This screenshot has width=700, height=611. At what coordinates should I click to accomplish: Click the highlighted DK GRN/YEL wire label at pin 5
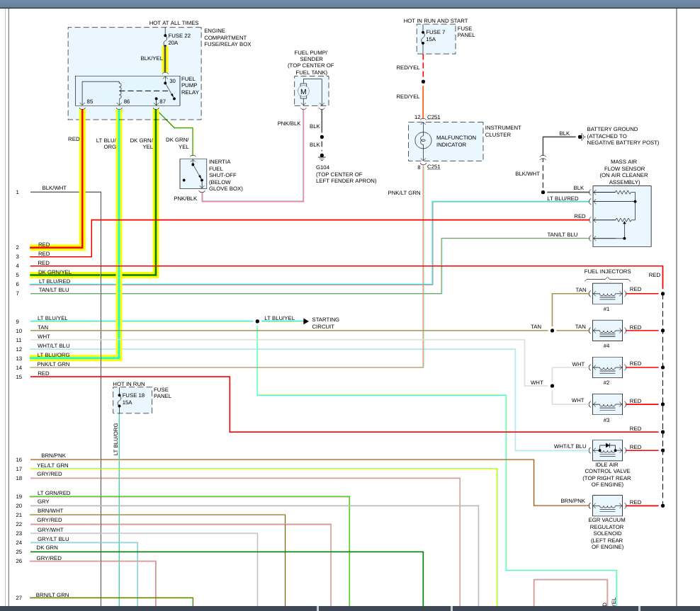55,272
